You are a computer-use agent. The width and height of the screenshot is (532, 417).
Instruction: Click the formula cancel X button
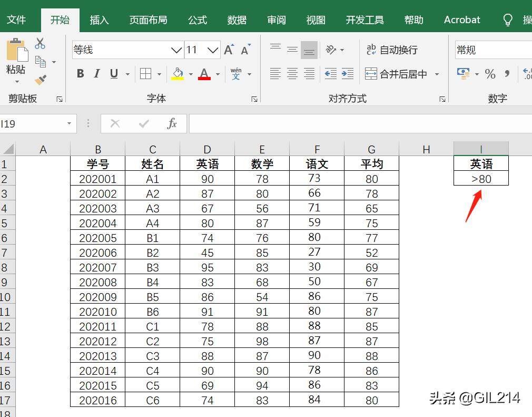[115, 123]
